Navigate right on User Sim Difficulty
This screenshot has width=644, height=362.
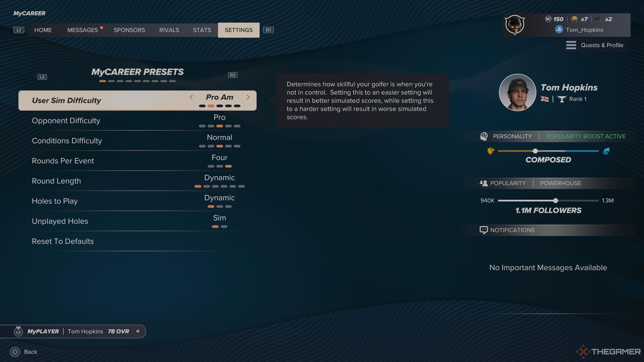(248, 97)
